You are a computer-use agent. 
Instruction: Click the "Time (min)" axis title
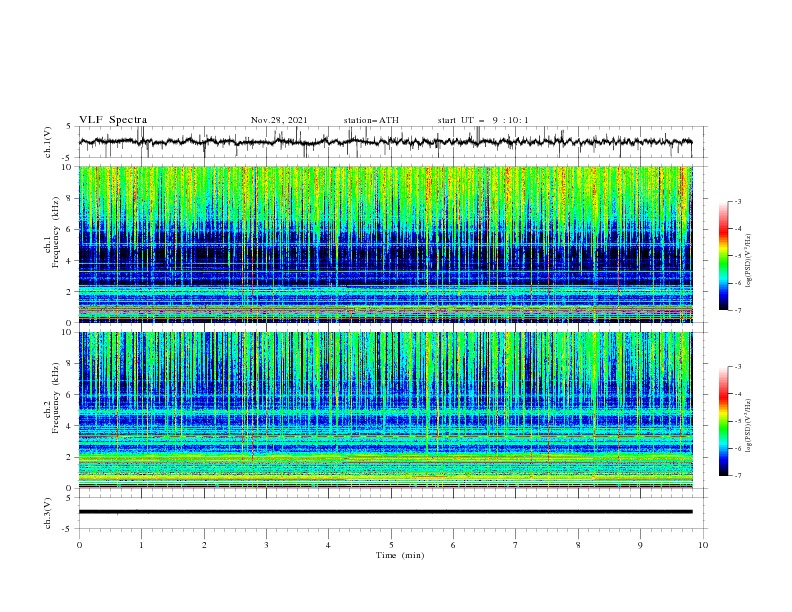click(x=400, y=555)
